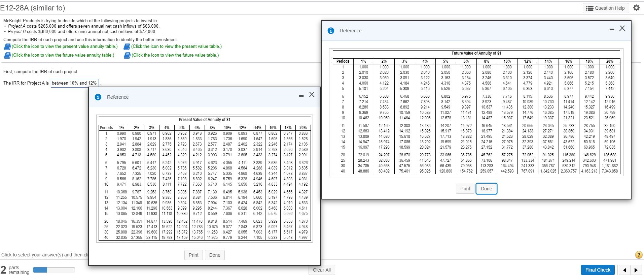Click Done in the Present Value reference window
Screen dimensions: 644x280
(x=215, y=255)
